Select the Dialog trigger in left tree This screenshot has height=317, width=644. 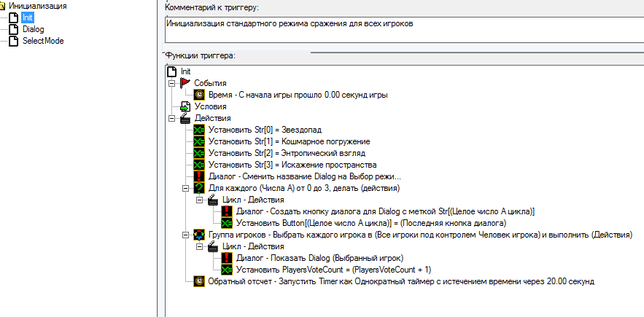coord(33,29)
